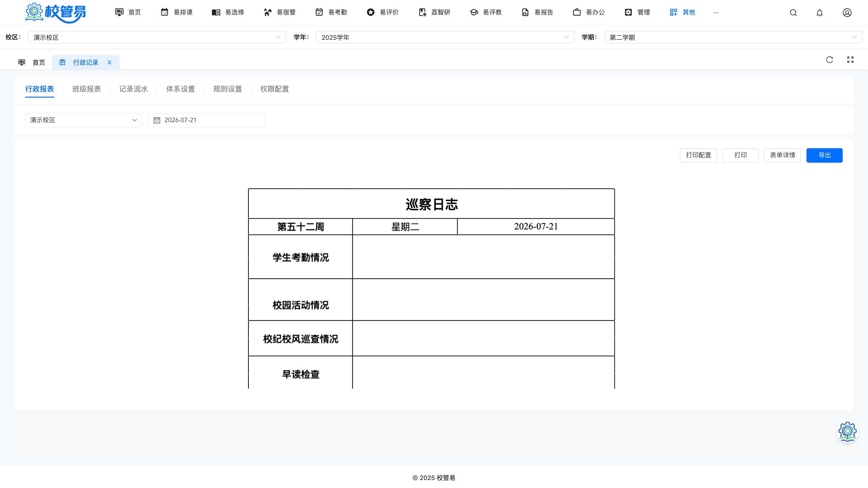Open the 首页 monitor icon in top navigation

click(119, 12)
